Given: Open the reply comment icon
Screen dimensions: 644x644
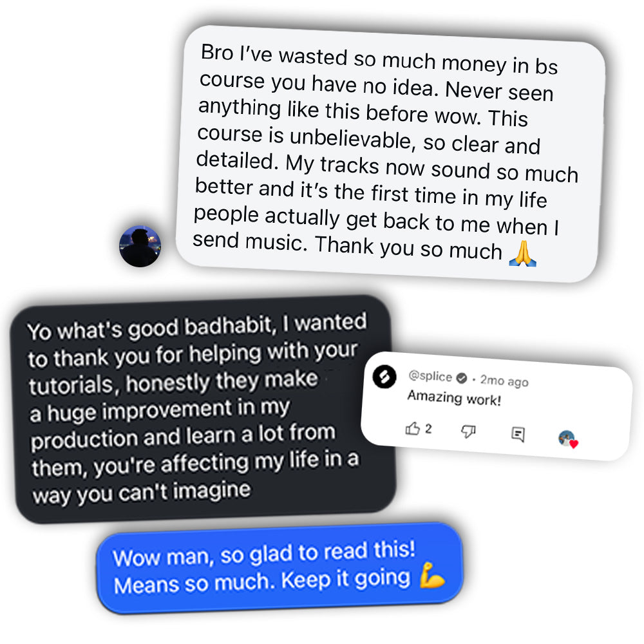Looking at the screenshot, I should (x=518, y=434).
